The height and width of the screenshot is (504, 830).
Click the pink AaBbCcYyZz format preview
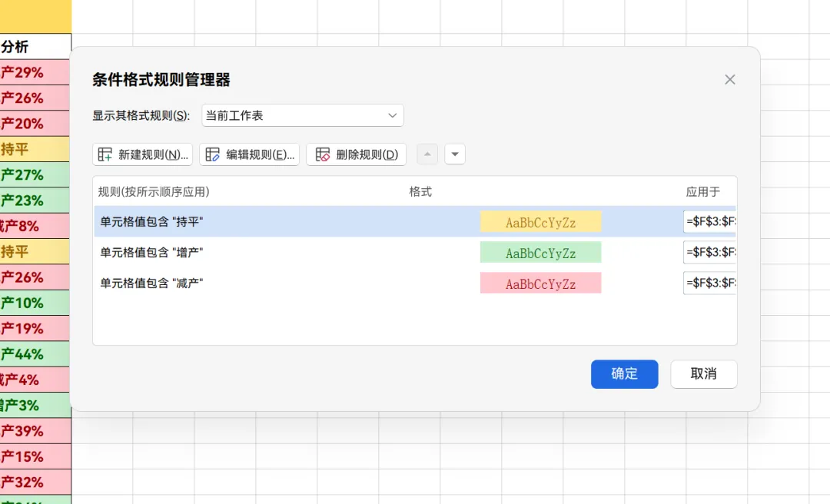pyautogui.click(x=540, y=283)
